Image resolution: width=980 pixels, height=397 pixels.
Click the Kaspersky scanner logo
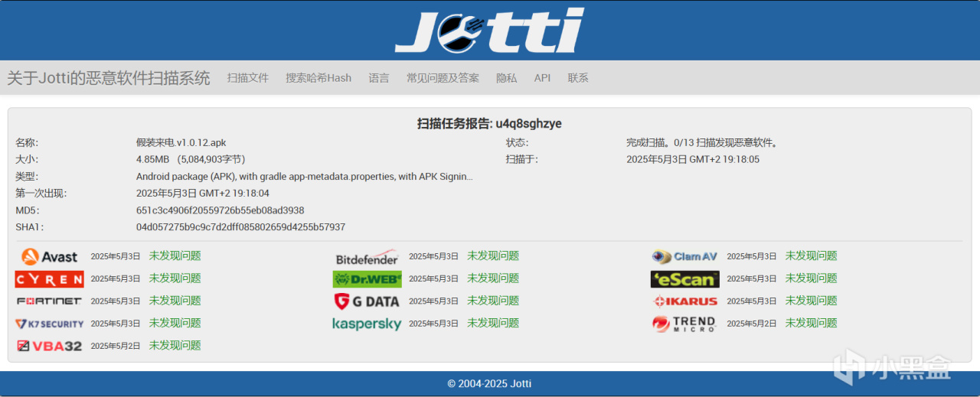click(367, 324)
